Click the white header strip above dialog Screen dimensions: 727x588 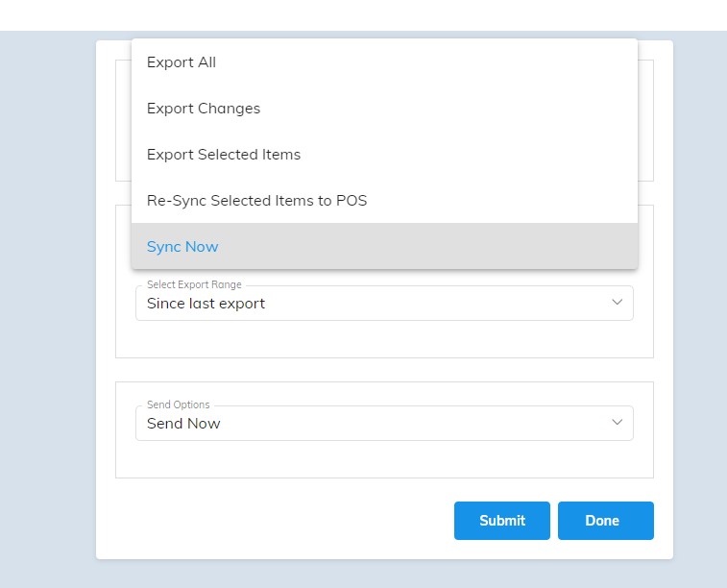pos(363,15)
